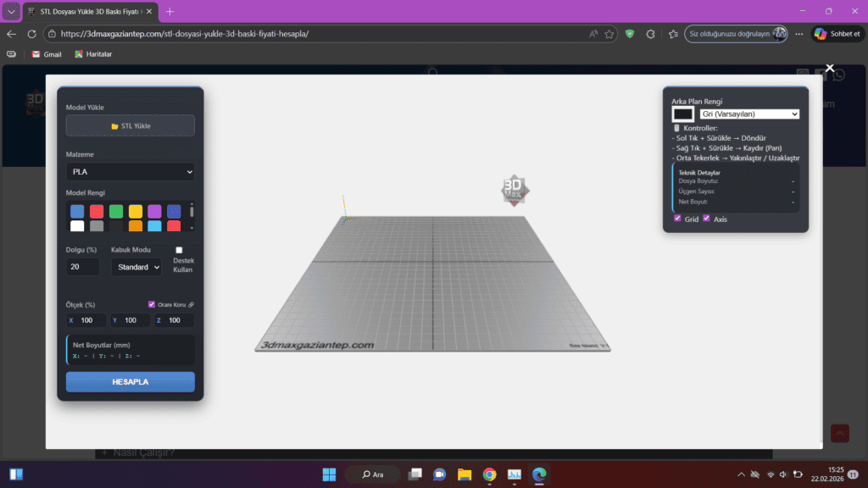Pick the green model color swatch
Viewport: 868px width, 488px height.
[x=115, y=211]
